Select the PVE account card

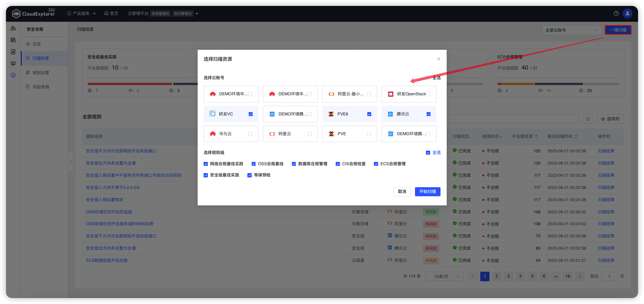pyautogui.click(x=350, y=134)
